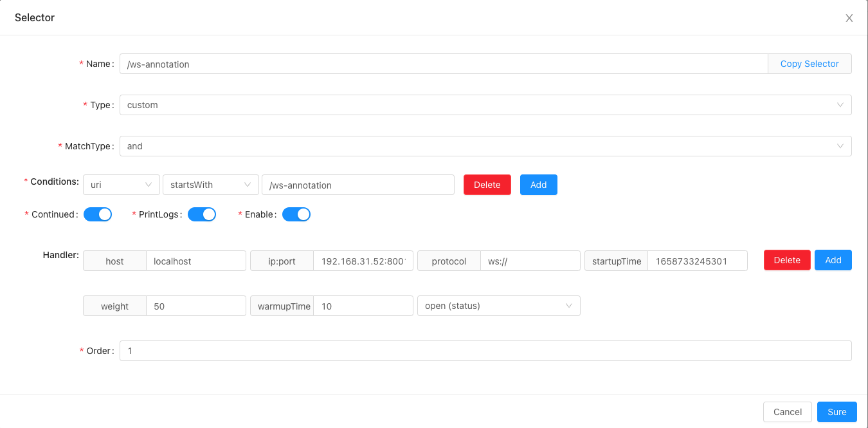Open the Type dropdown showing custom
The height and width of the screenshot is (428, 868).
(485, 105)
